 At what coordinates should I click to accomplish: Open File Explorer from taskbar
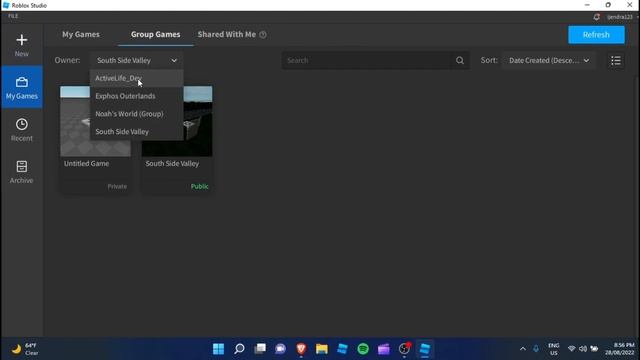click(x=322, y=349)
